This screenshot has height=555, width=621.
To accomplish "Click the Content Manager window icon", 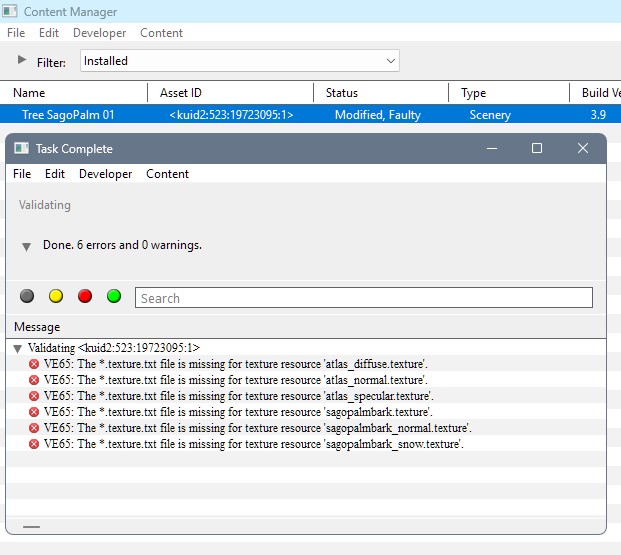I will coord(10,11).
